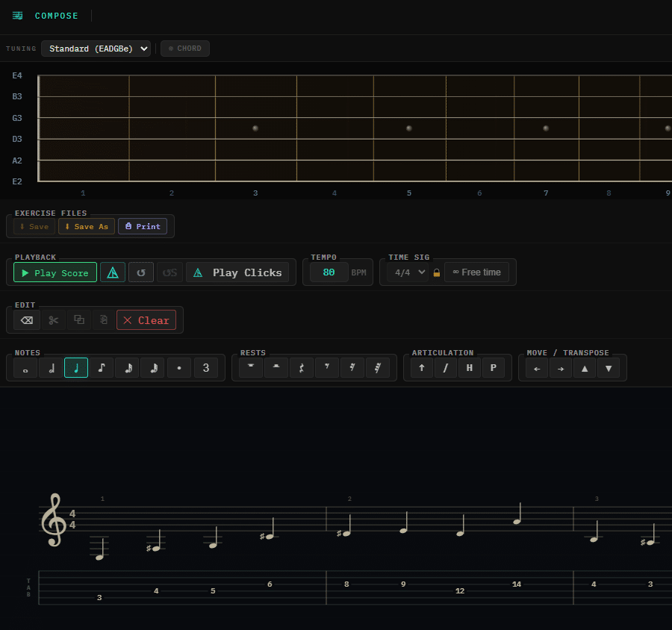The width and height of the screenshot is (672, 630).
Task: Start playback with Play Score
Action: (55, 272)
